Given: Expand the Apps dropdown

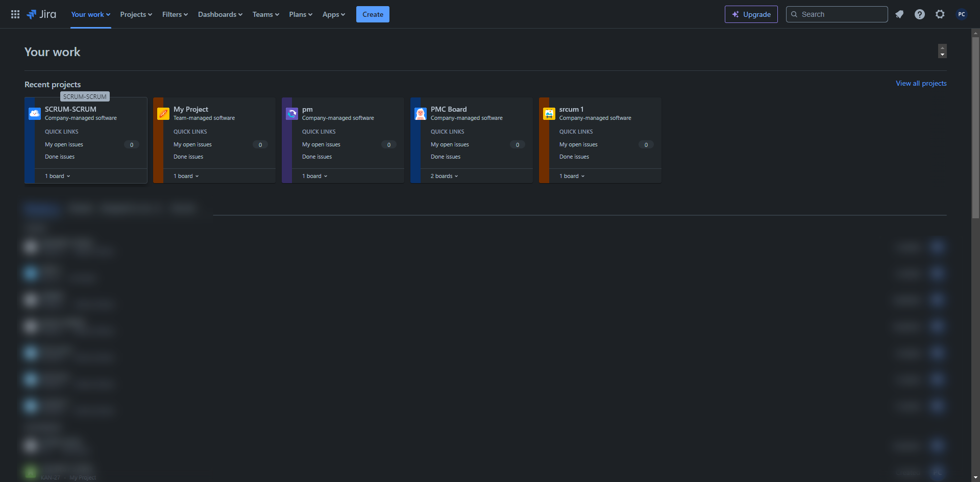Looking at the screenshot, I should 334,14.
